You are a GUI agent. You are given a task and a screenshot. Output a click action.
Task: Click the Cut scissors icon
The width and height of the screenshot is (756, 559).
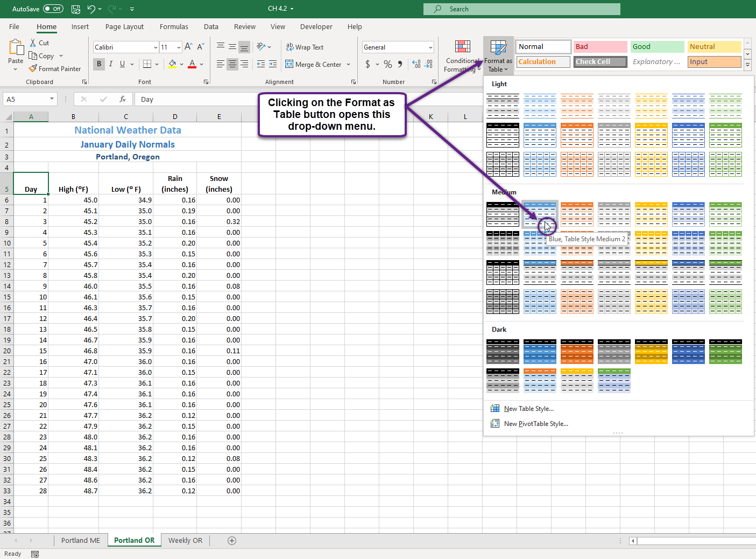point(33,43)
